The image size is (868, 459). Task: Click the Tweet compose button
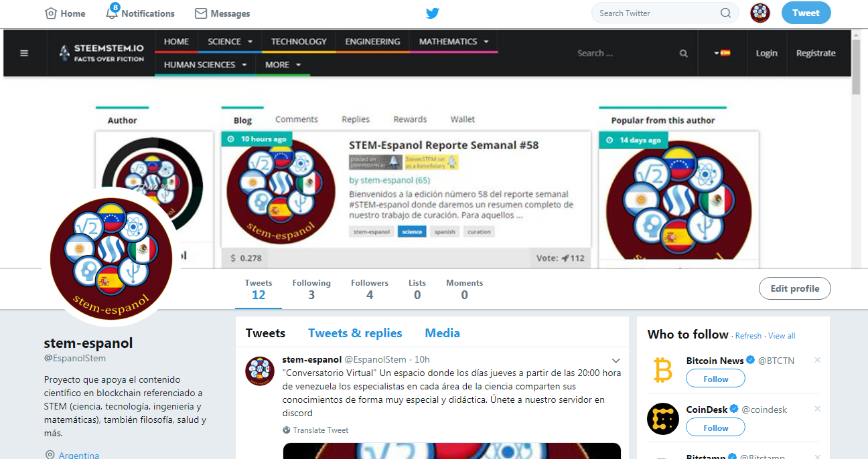(806, 13)
